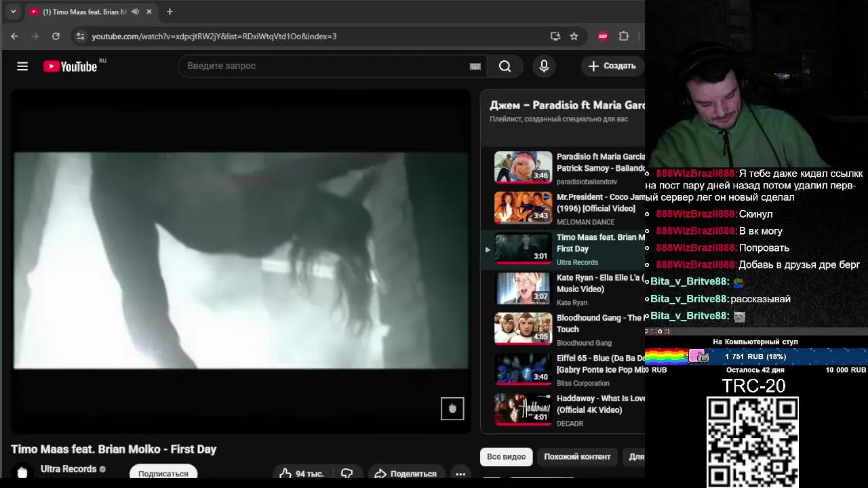Click the Поделиться share button
Screen dimensions: 868x488
(406, 474)
